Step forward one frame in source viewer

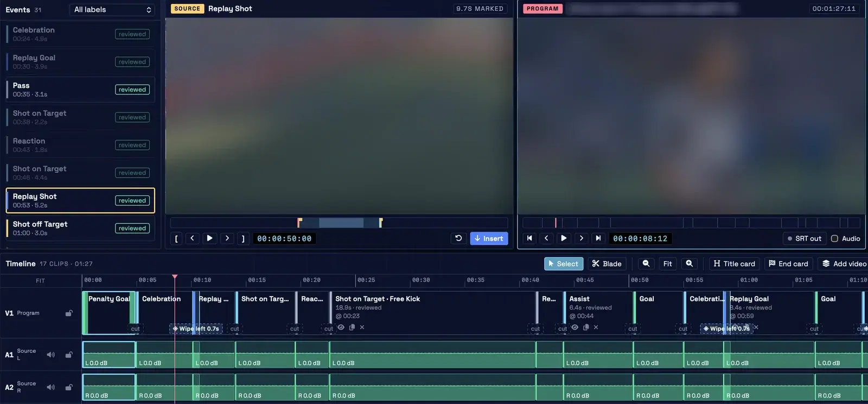click(x=227, y=238)
